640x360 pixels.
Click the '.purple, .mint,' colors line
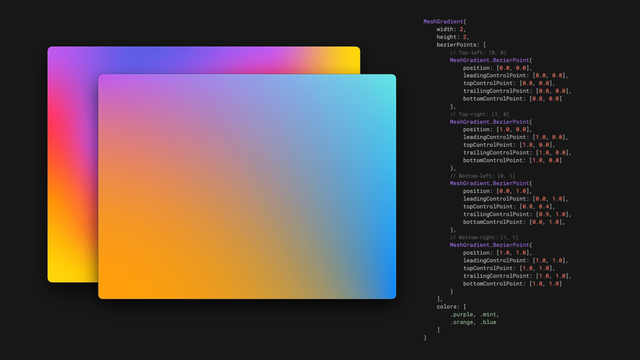click(x=474, y=315)
